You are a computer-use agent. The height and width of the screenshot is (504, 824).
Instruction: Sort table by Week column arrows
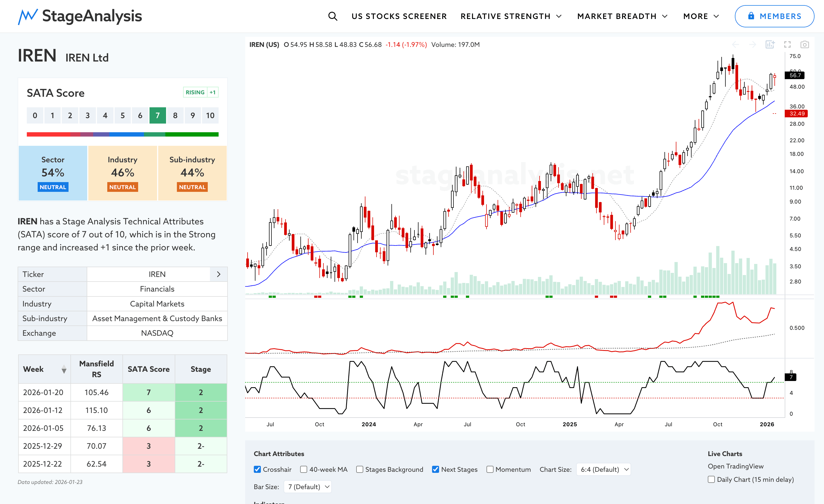[x=64, y=369]
